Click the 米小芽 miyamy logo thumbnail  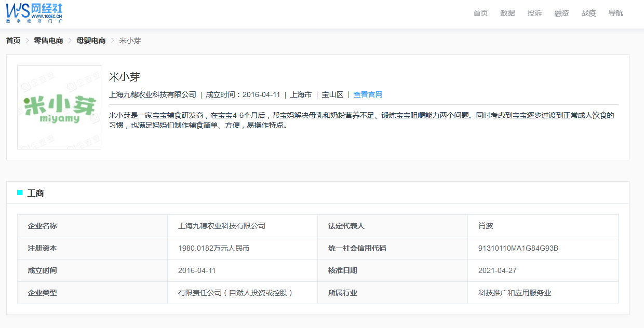coord(59,107)
